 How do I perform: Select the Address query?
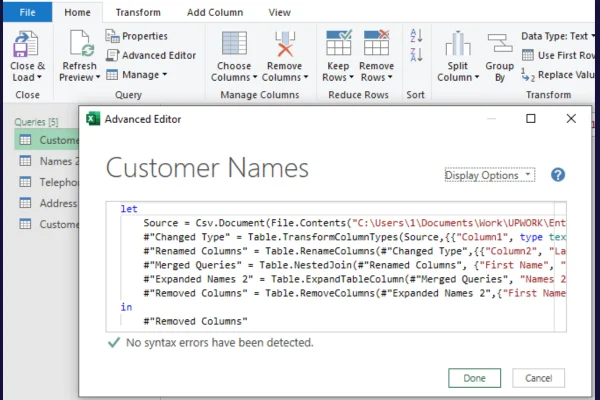coord(47,203)
